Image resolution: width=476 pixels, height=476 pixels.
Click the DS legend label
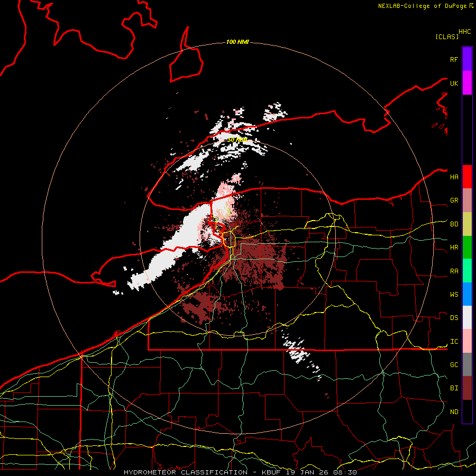pyautogui.click(x=454, y=318)
